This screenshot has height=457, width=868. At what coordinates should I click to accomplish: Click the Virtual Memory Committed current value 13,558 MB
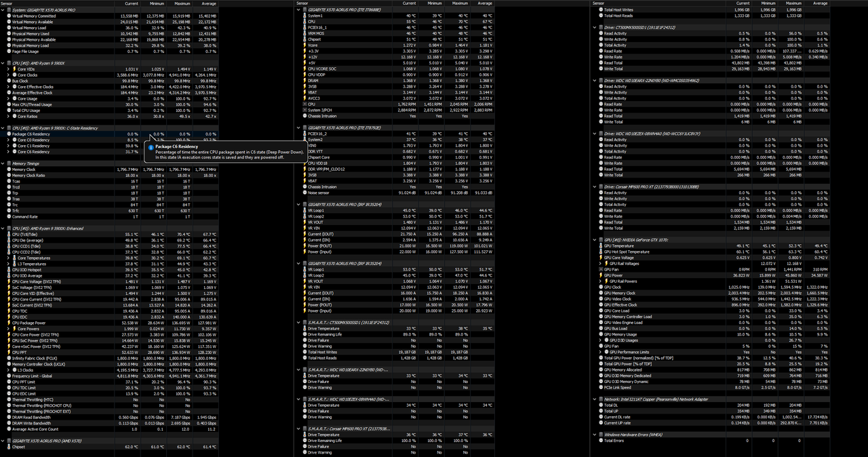pos(129,16)
